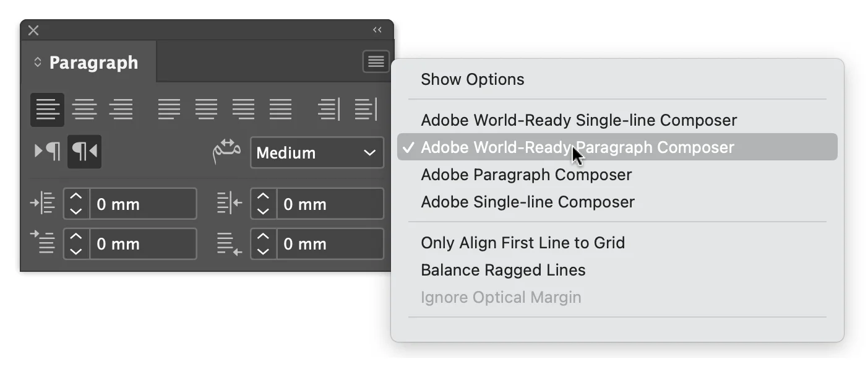Click the last line indent icon
The image size is (868, 374).
click(230, 243)
